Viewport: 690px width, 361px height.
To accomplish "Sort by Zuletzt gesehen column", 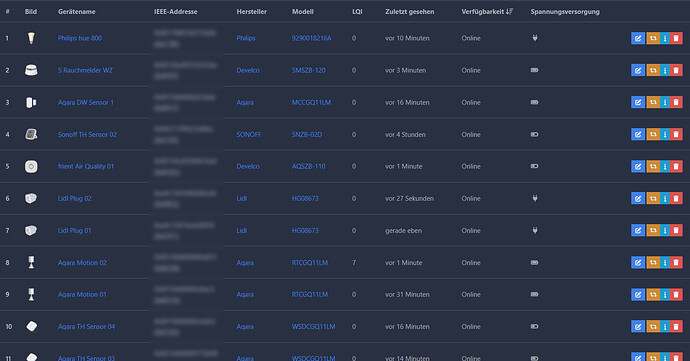I will tap(409, 12).
